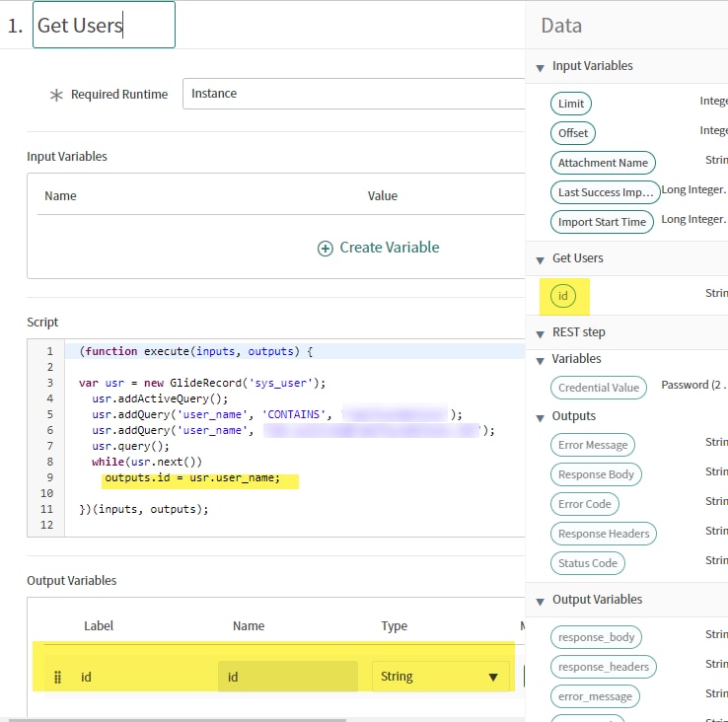Select the Import Start Time data pill
This screenshot has width=728, height=722.
point(602,222)
